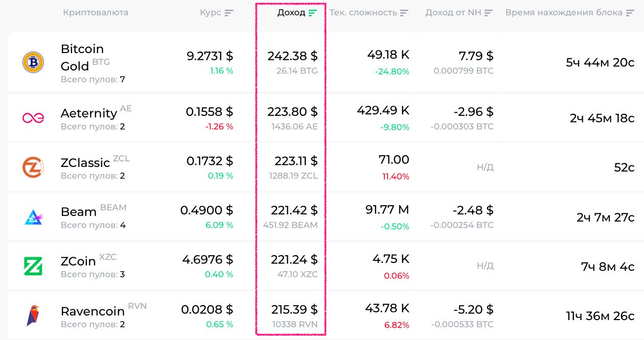Click the 242.38 $ income value
This screenshot has width=644, height=340.
[x=292, y=56]
